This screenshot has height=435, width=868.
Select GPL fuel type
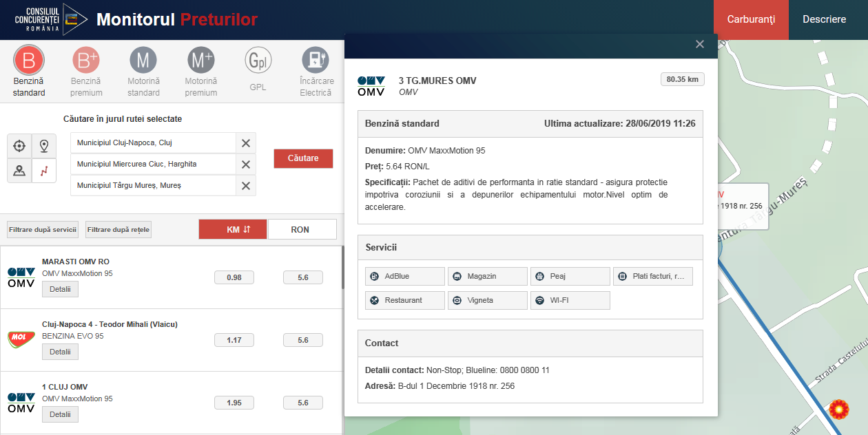[258, 71]
